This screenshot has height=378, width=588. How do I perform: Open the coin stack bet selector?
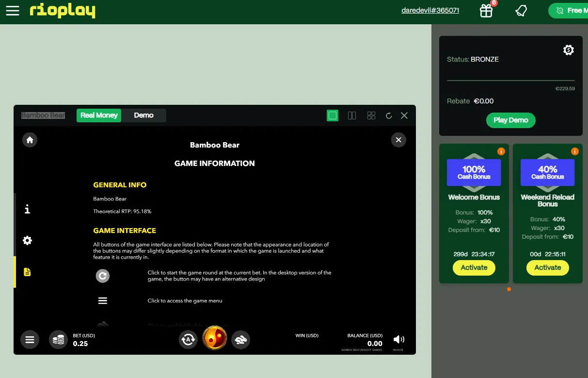[x=59, y=340]
